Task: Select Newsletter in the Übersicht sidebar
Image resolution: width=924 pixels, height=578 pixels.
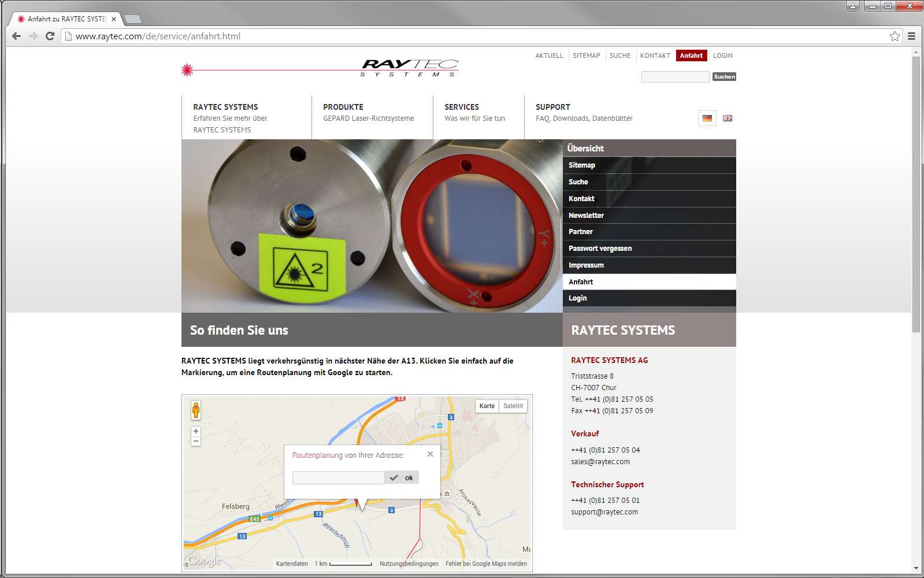Action: (586, 215)
